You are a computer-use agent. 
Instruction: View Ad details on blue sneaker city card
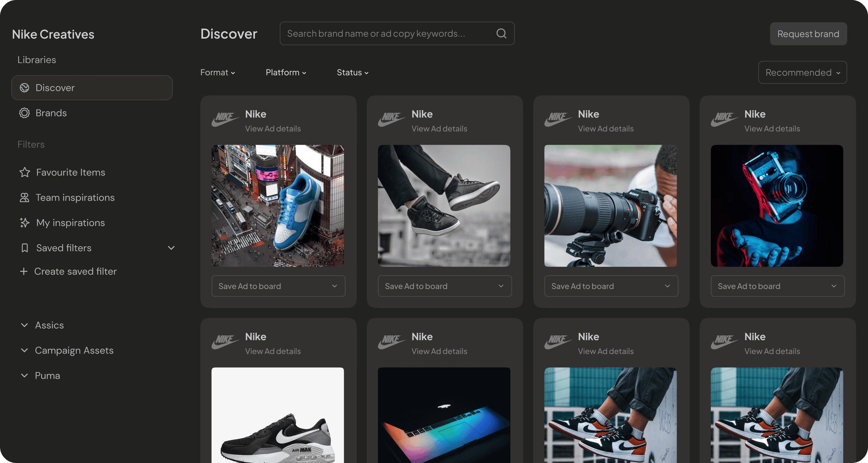click(273, 129)
